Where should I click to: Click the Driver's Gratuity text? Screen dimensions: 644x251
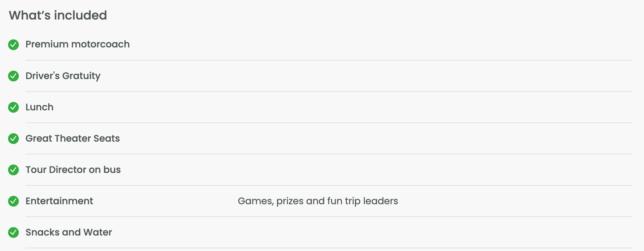coord(63,76)
